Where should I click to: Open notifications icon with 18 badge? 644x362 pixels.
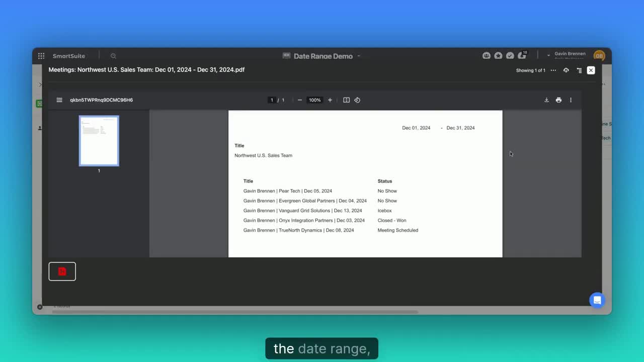coord(522,55)
